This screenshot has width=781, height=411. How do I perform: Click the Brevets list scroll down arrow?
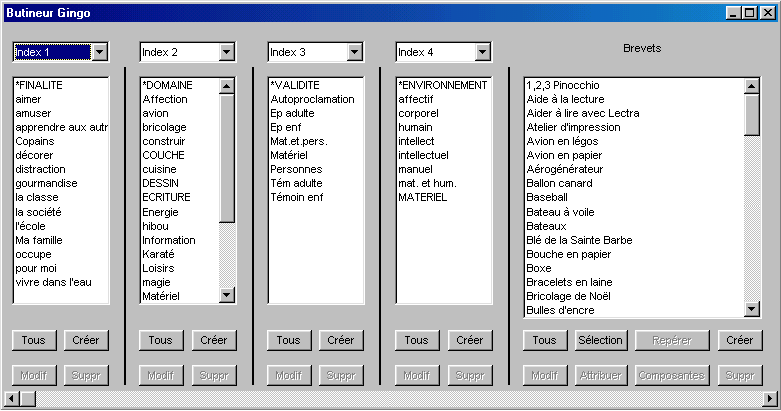click(x=753, y=310)
